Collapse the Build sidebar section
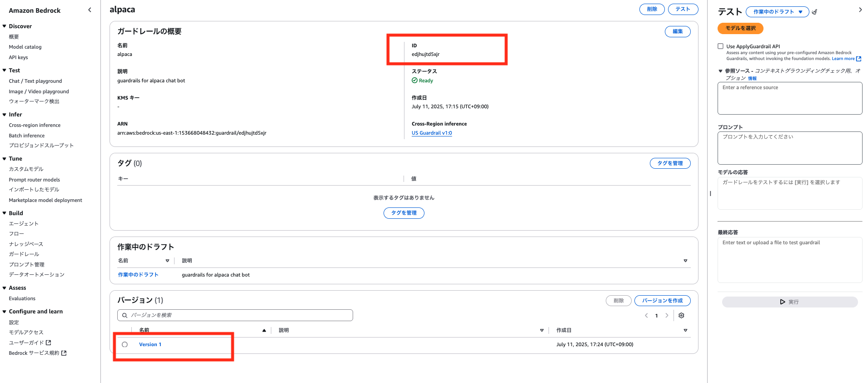868x383 pixels. 5,213
